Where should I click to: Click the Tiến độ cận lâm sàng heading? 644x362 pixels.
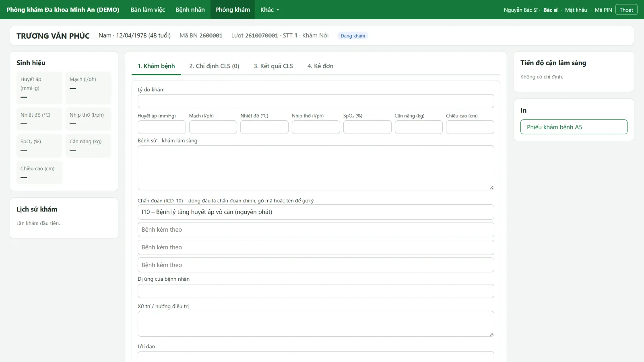pyautogui.click(x=553, y=63)
